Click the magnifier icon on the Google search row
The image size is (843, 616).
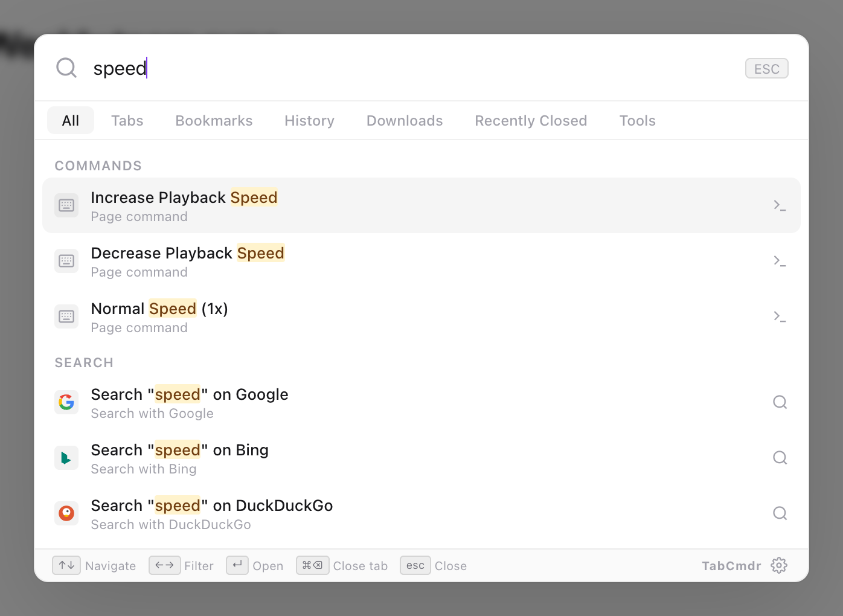click(780, 402)
